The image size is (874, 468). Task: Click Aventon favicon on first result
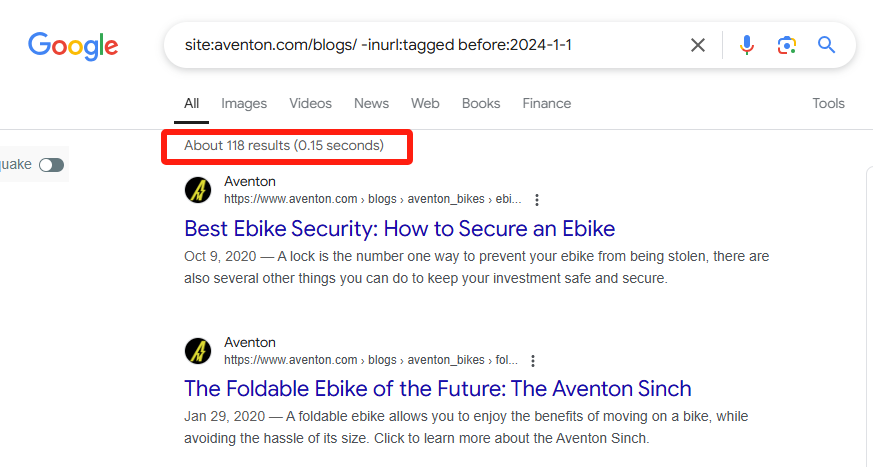[x=198, y=191]
